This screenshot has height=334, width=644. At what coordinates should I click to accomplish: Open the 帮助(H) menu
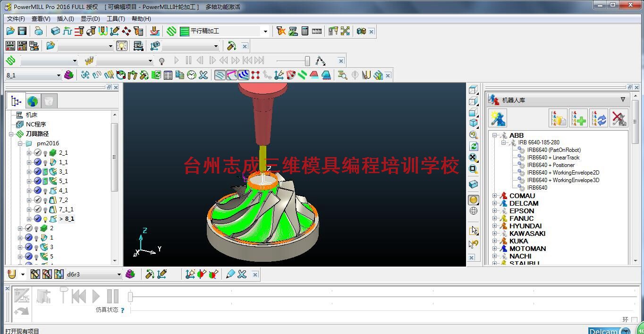pyautogui.click(x=141, y=19)
